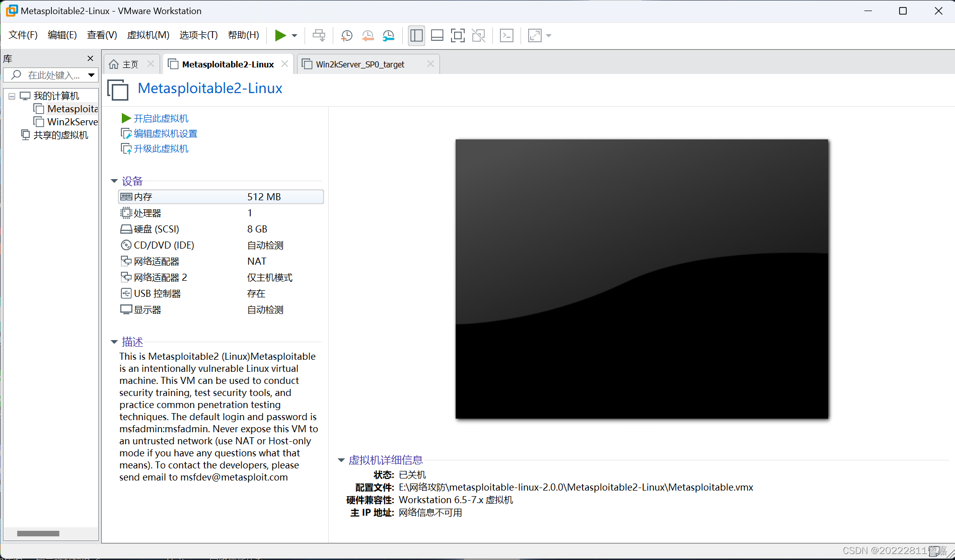Click the 网络适配器 2 icon

(126, 277)
